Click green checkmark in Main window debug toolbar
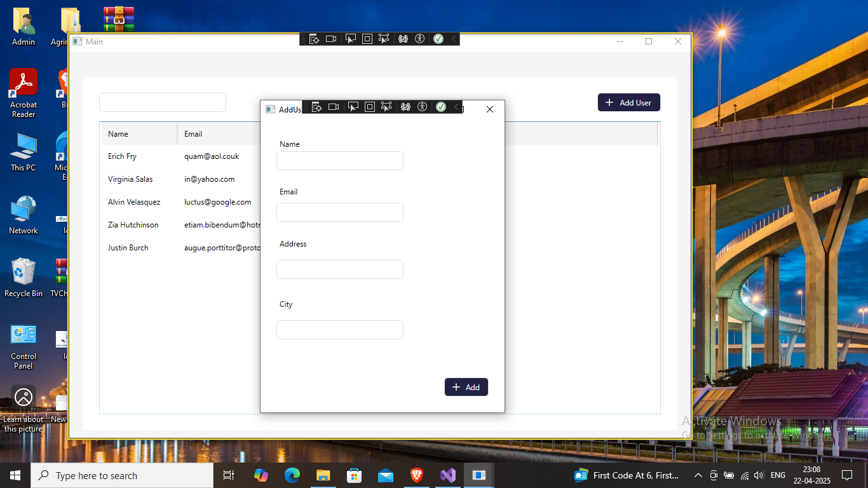Image resolution: width=868 pixels, height=488 pixels. pyautogui.click(x=438, y=39)
